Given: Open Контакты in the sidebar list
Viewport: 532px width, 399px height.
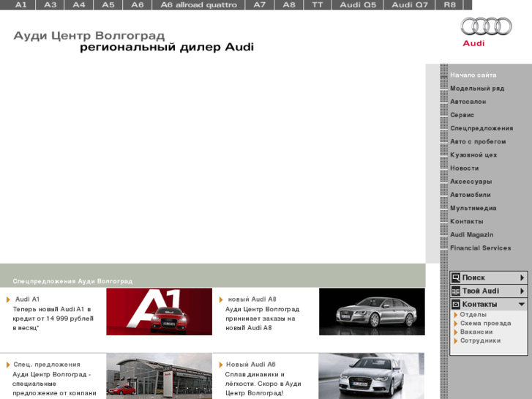Looking at the screenshot, I should (x=467, y=221).
